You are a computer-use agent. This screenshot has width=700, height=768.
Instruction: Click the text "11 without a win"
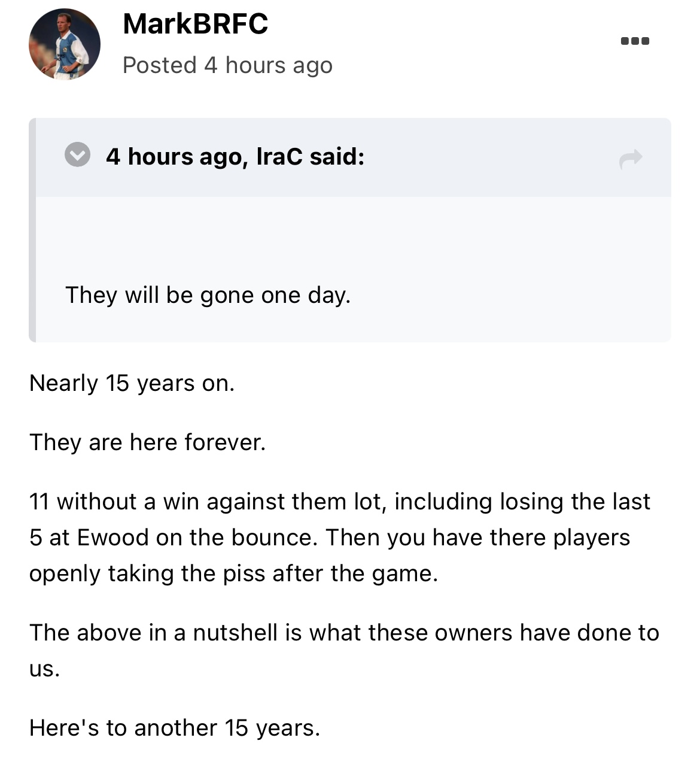(x=114, y=502)
